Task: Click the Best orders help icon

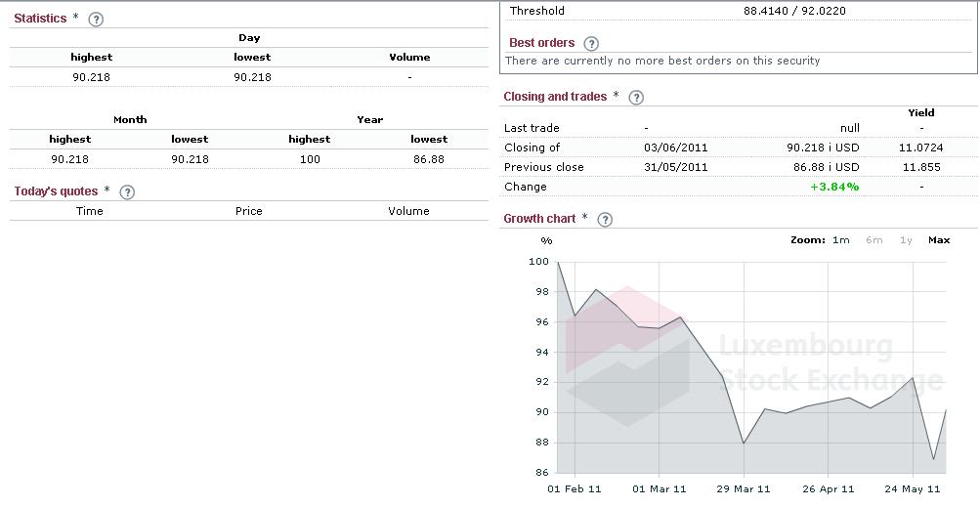Action: tap(591, 43)
